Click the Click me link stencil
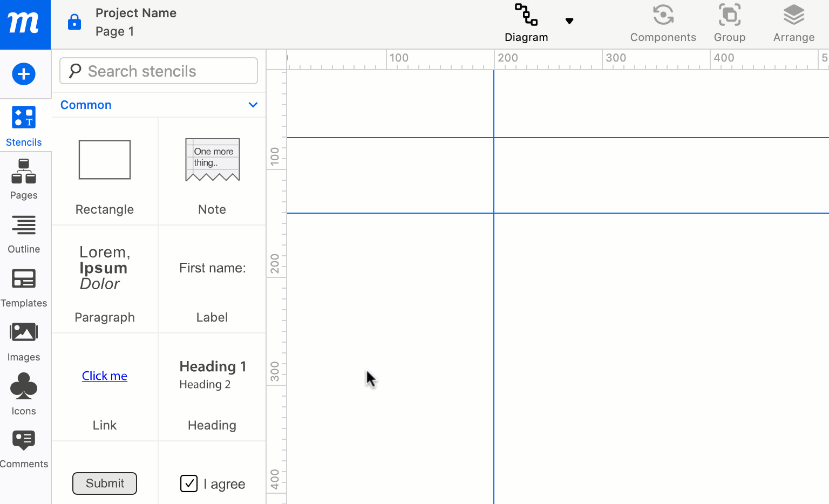Image resolution: width=829 pixels, height=504 pixels. (104, 376)
